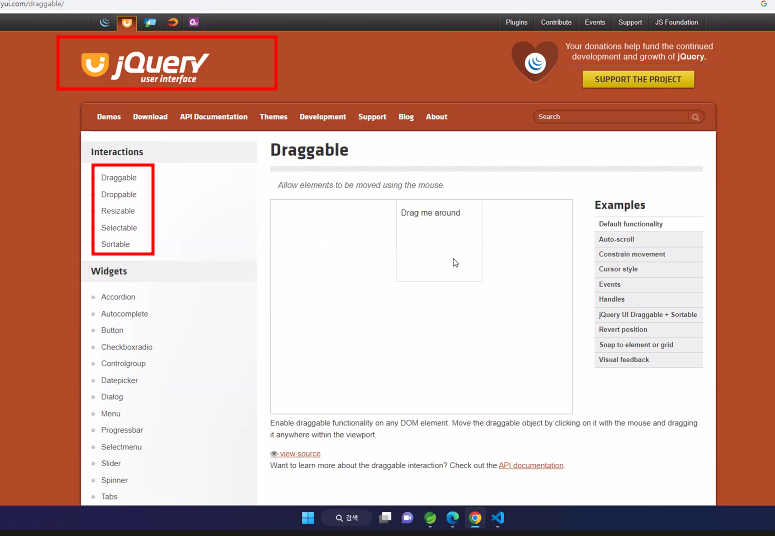This screenshot has height=536, width=775.
Task: Select the Auto-scroll example
Action: 648,239
